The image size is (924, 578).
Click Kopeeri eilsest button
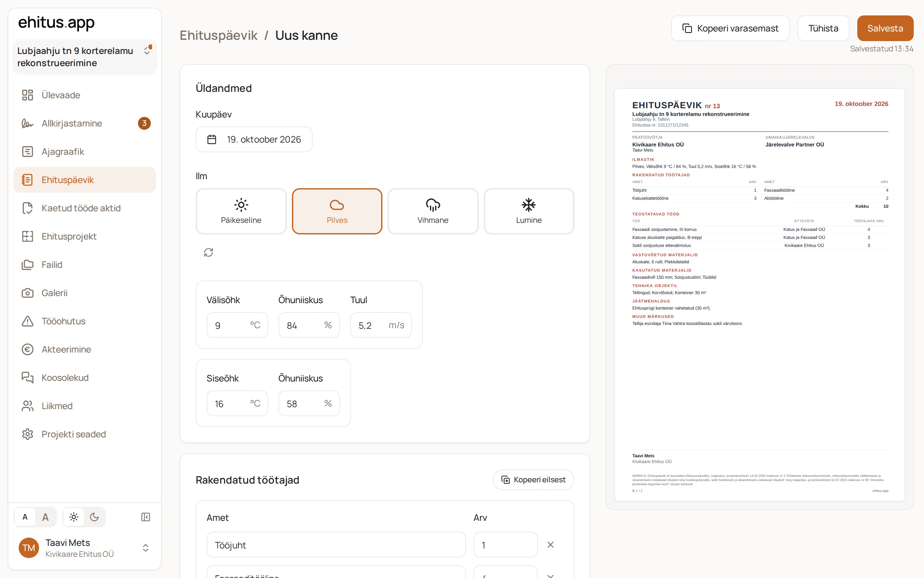point(533,479)
